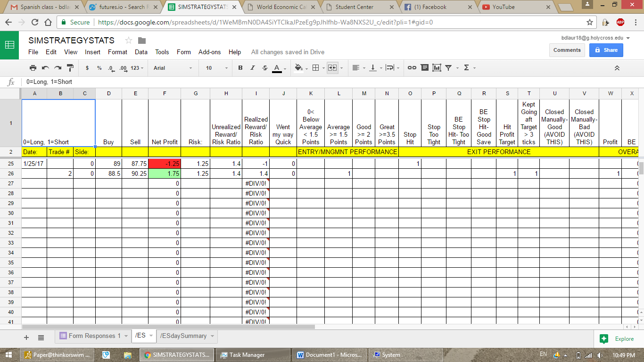644x362 pixels.
Task: Toggle merge cells button
Action: [332, 68]
